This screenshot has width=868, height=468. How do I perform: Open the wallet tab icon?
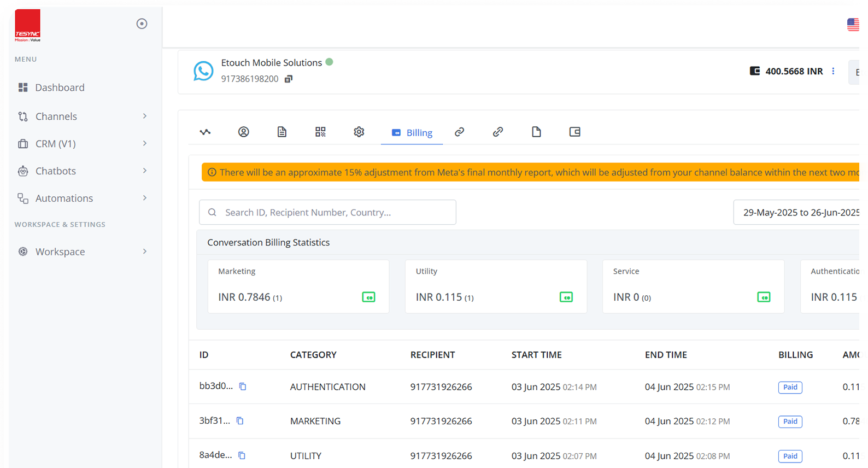tap(574, 132)
